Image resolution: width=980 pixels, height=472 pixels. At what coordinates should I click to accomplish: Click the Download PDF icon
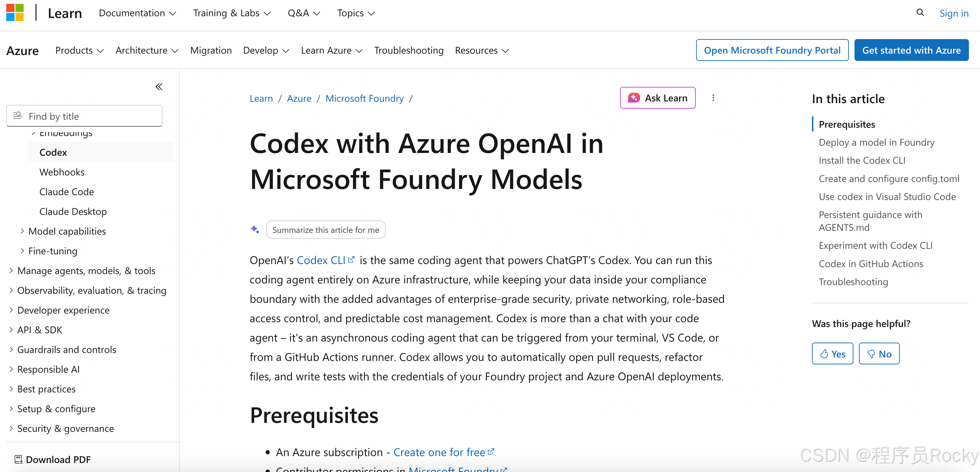coord(18,460)
